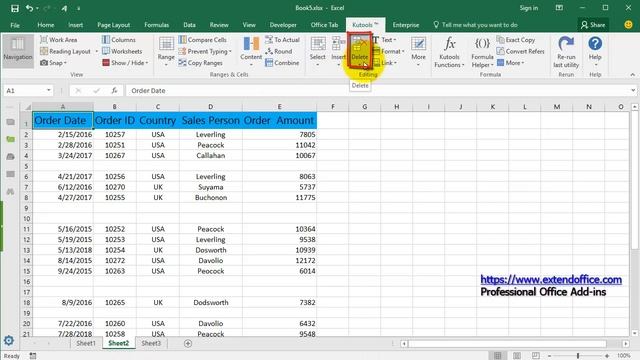Click the Combine tool

(282, 63)
